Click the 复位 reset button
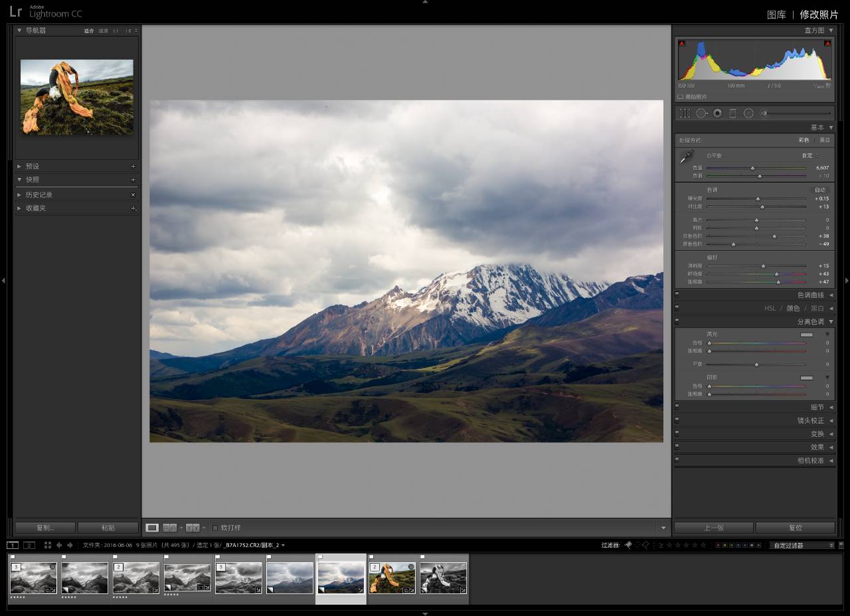The width and height of the screenshot is (850, 616). pos(795,528)
